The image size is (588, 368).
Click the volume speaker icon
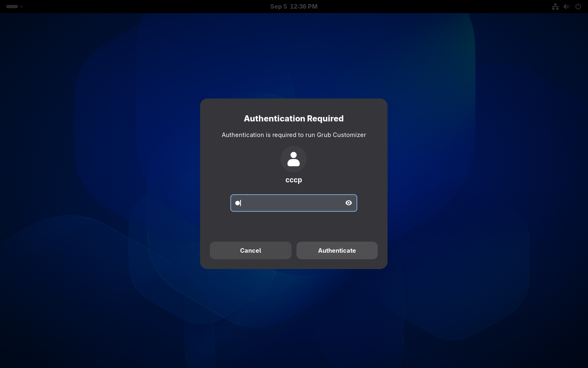(566, 7)
